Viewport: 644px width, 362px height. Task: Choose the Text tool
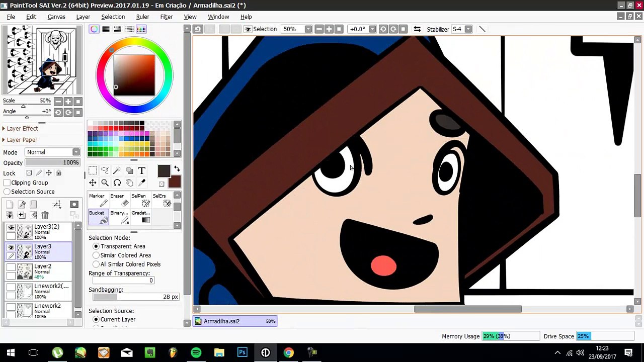[142, 171]
